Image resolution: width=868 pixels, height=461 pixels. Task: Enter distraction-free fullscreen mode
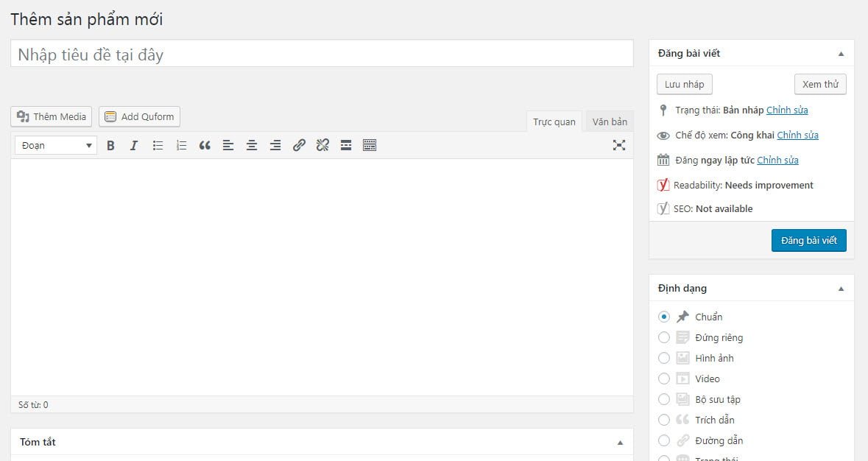619,145
